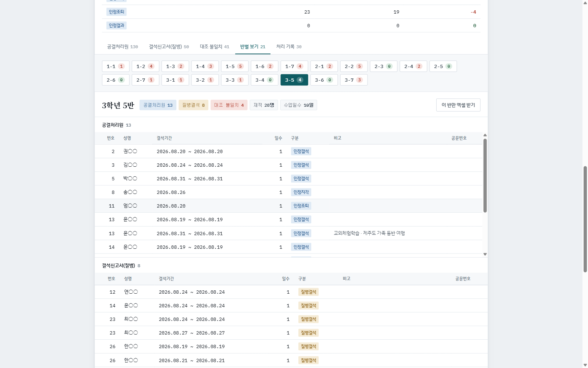Pick class 3-7 chip

tap(354, 80)
